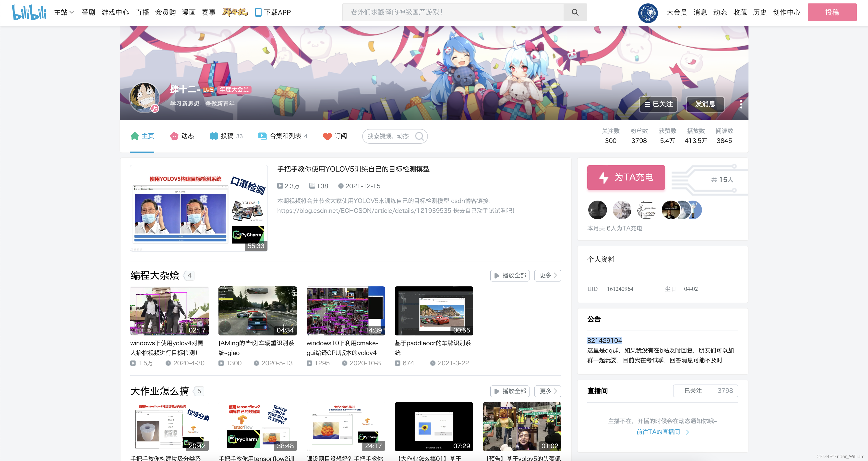868x461 pixels.
Task: Open the 主站 dropdown menu
Action: pyautogui.click(x=64, y=12)
